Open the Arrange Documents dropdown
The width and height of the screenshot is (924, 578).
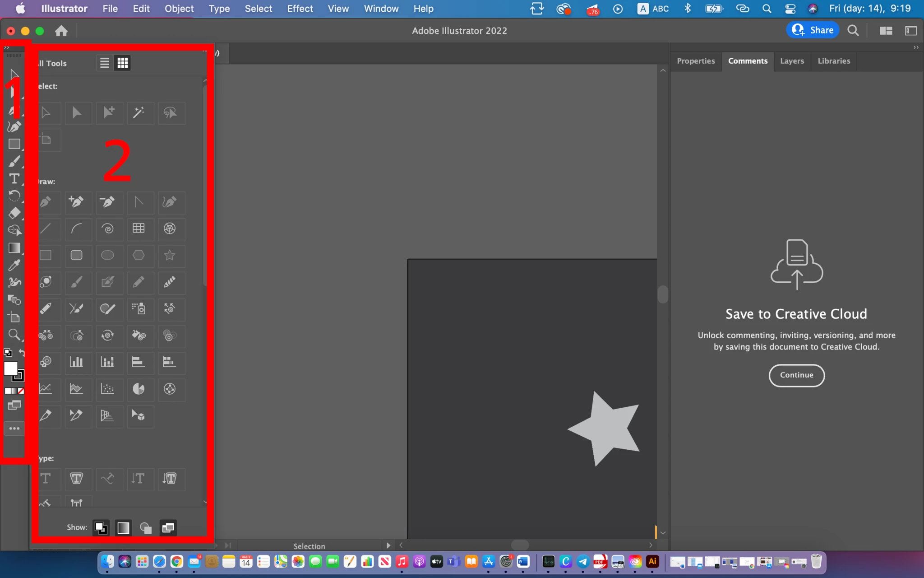[886, 31]
